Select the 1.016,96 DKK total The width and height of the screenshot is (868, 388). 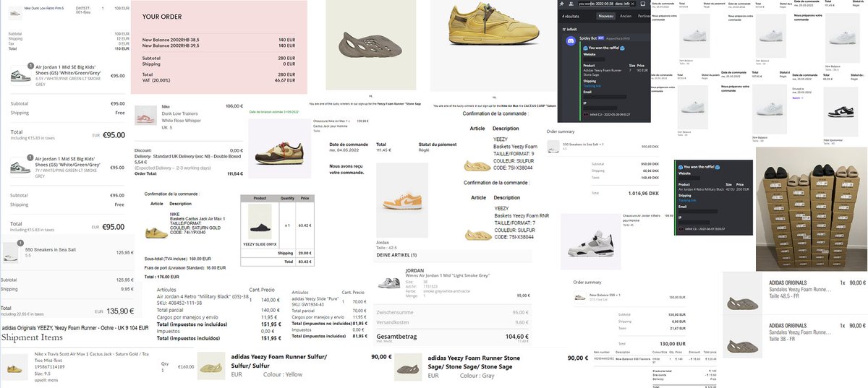pos(644,194)
